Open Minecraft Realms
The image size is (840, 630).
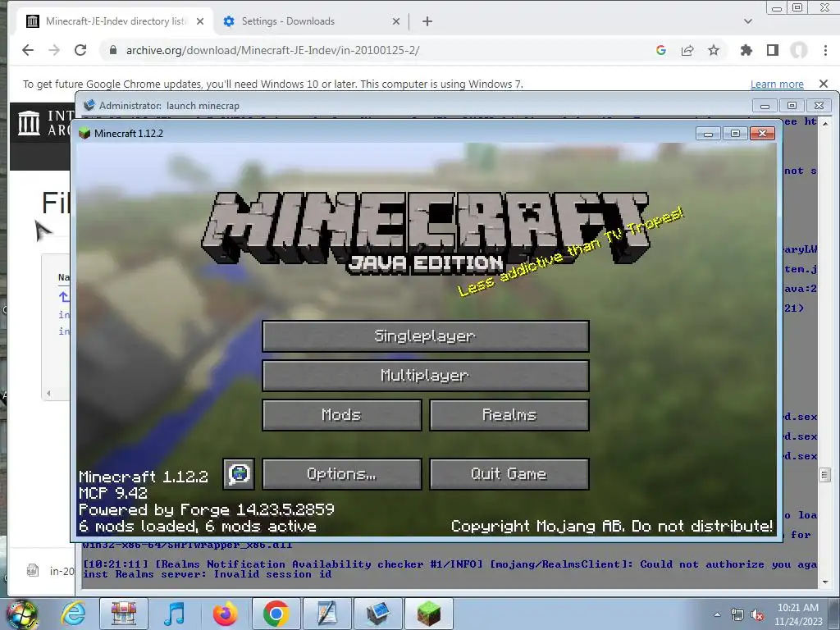pos(509,414)
